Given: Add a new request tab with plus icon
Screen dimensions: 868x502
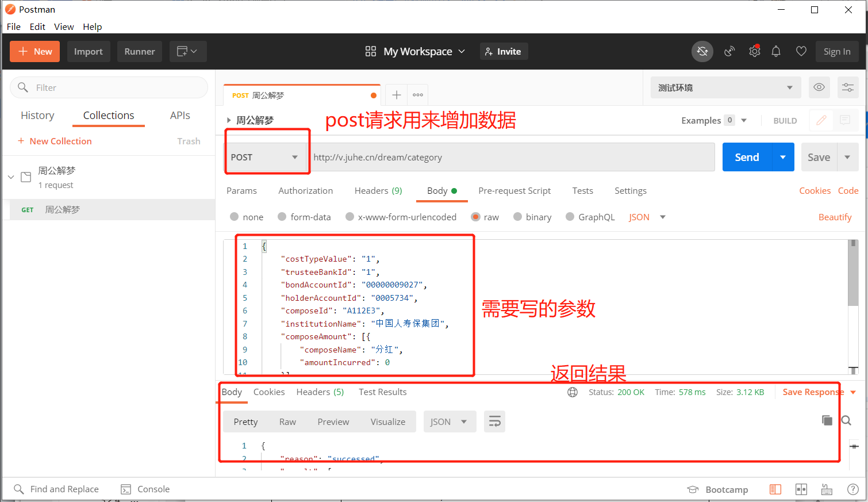Looking at the screenshot, I should click(x=397, y=95).
